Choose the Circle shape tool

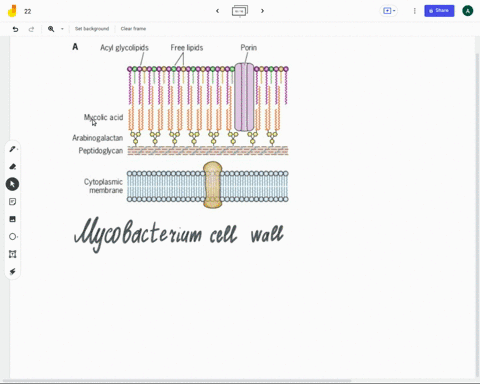[x=12, y=237]
